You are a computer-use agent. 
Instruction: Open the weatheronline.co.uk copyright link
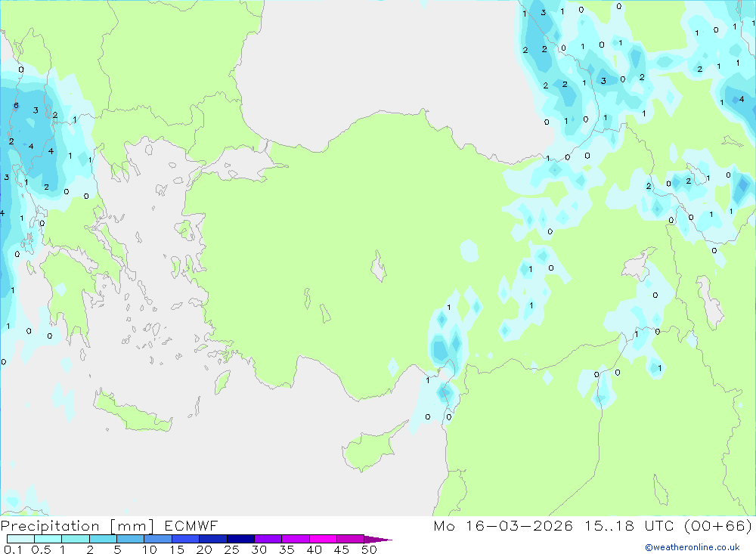pyautogui.click(x=692, y=547)
